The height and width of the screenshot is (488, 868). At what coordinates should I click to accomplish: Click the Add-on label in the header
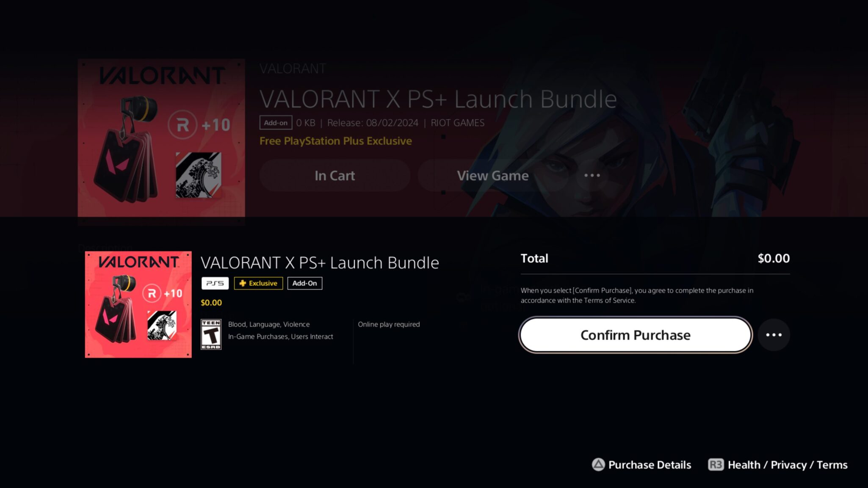(x=276, y=123)
